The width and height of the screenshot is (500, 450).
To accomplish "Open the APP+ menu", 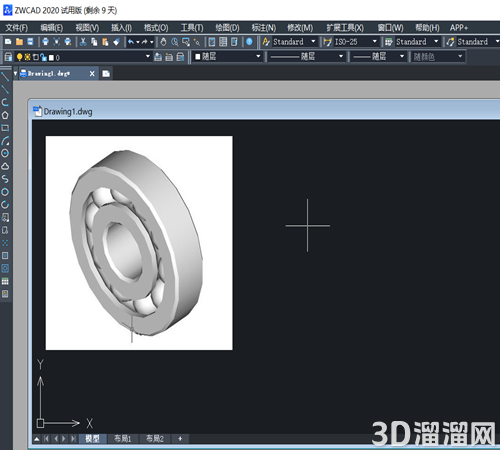I will coord(459,28).
